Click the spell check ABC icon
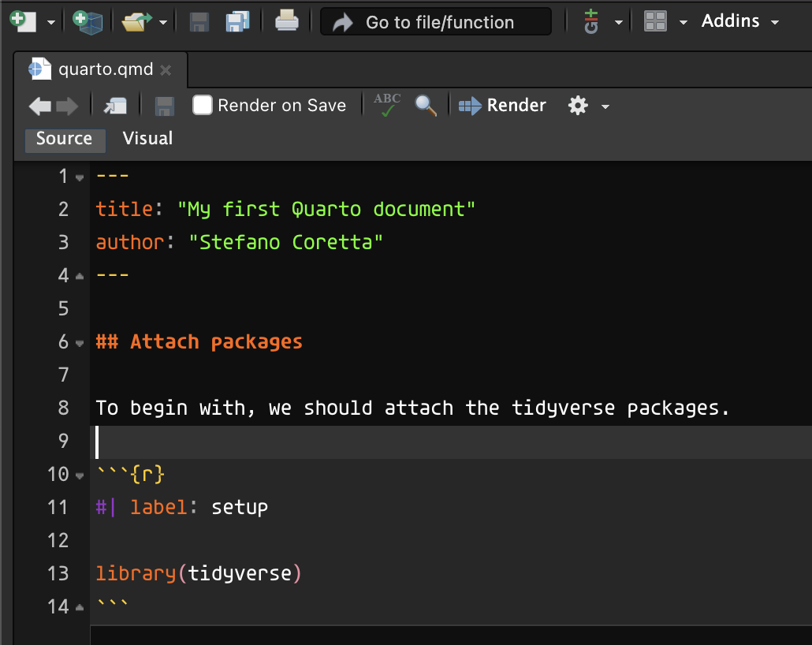Screen dimensions: 812x645 (x=387, y=105)
